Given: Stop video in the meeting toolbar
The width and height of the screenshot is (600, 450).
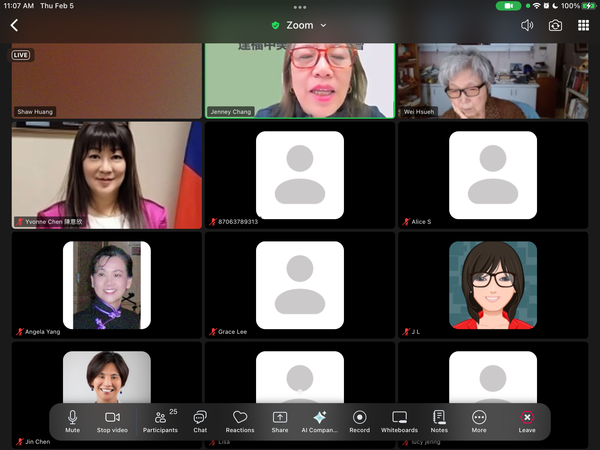Looking at the screenshot, I should pyautogui.click(x=112, y=419).
